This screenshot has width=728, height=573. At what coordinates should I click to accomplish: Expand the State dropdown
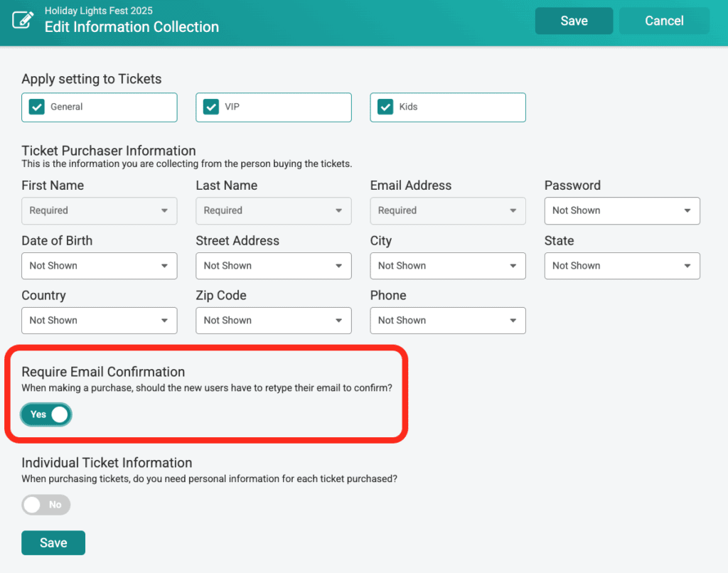coord(622,266)
